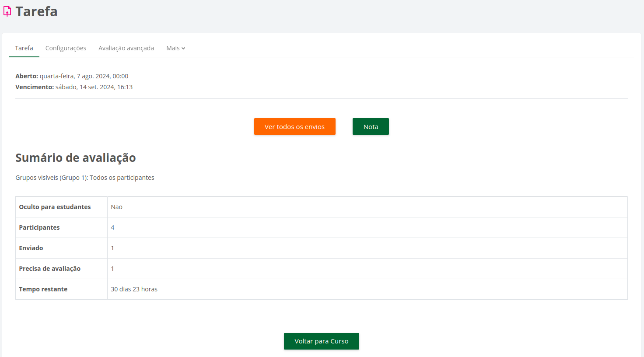Select the 'Aberto' opening date text

tap(71, 76)
